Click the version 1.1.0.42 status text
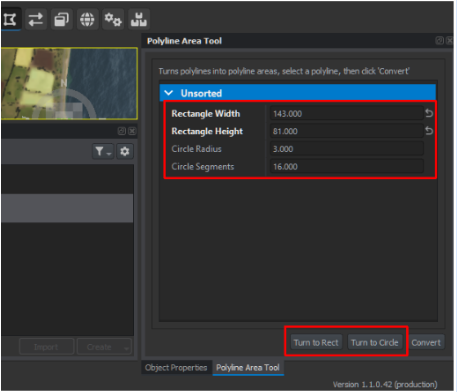 (x=385, y=384)
